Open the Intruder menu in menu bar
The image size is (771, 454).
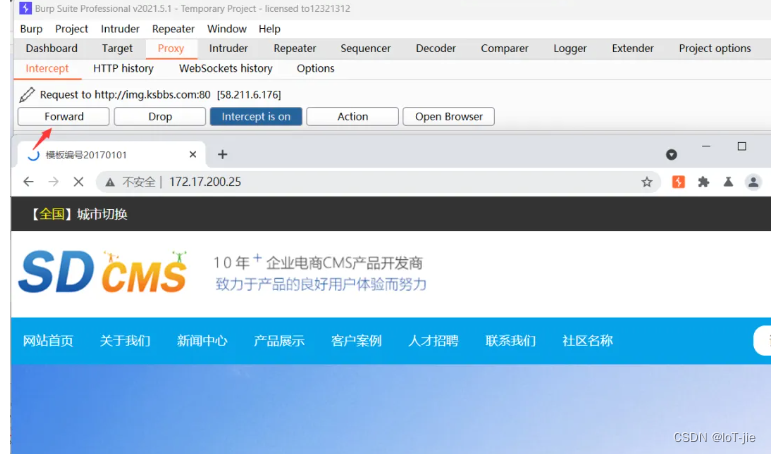tap(120, 29)
